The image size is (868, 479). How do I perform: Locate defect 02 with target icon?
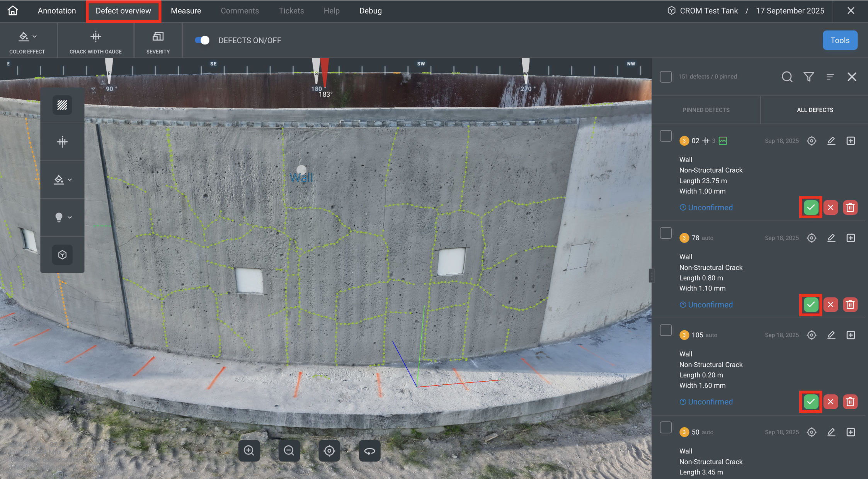(812, 141)
